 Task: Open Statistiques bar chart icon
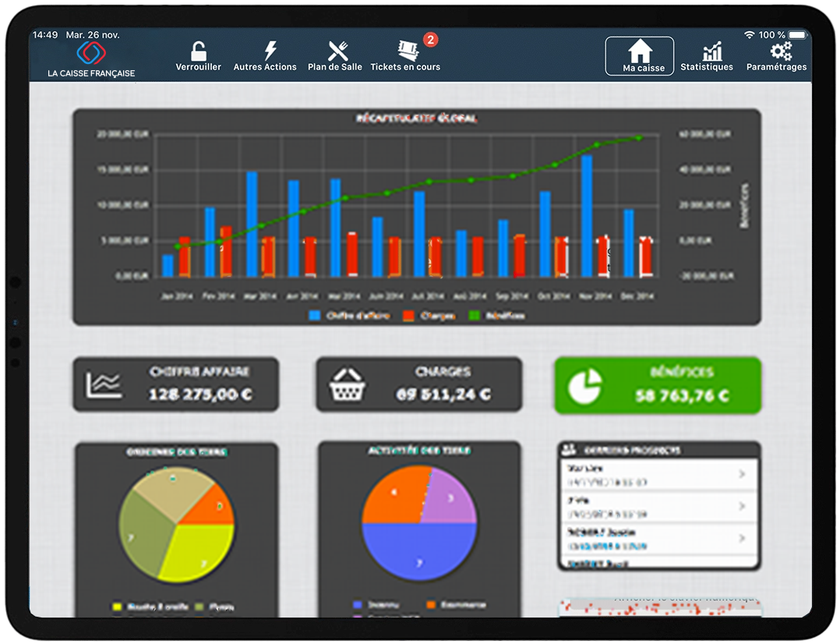711,52
